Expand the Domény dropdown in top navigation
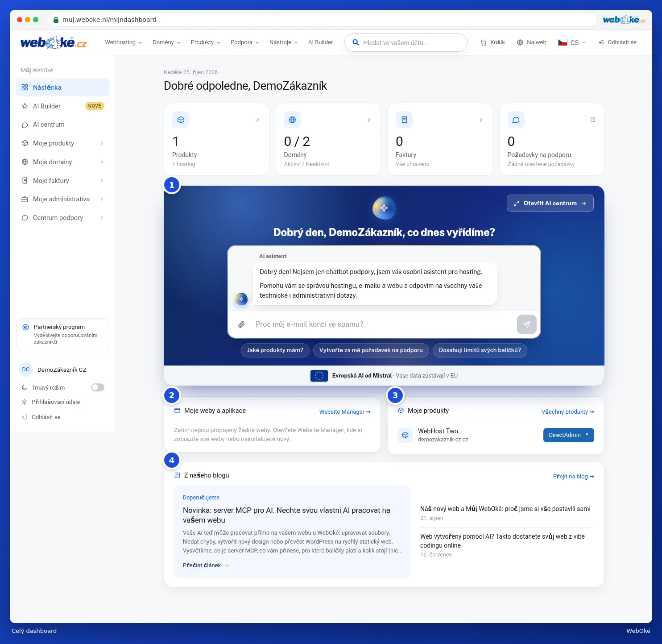Viewport: 662px width, 644px height. 166,42
